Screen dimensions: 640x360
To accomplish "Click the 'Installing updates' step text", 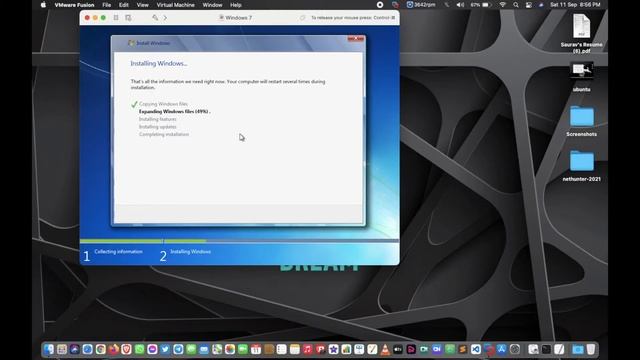I will pyautogui.click(x=158, y=127).
